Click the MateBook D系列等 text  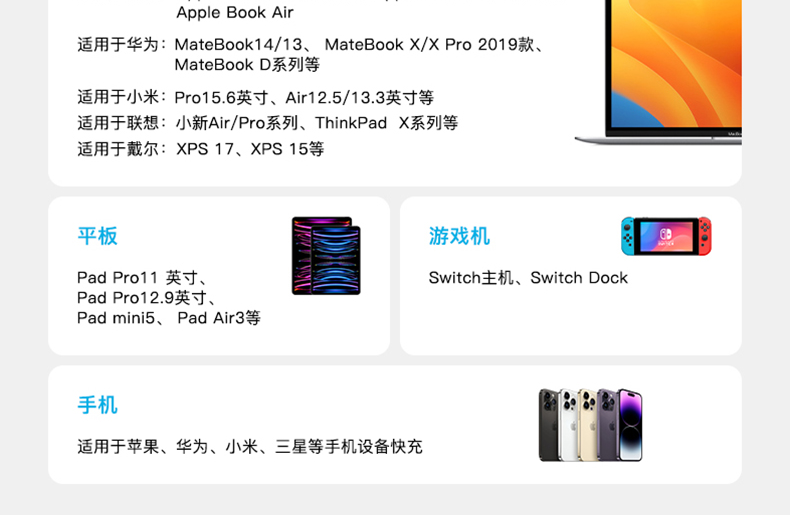pos(247,65)
